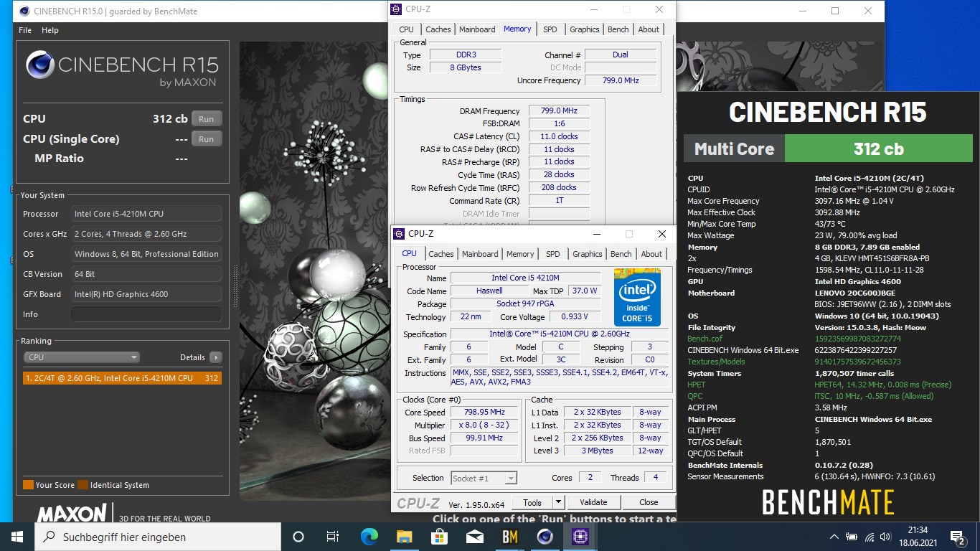Screen dimensions: 980x551
Task: Launch Microsoft Edge from taskbar
Action: (x=369, y=537)
